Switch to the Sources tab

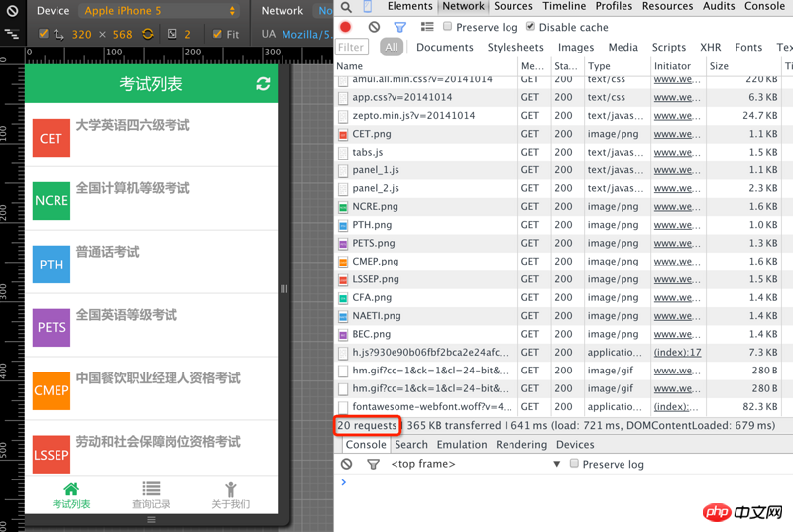513,6
